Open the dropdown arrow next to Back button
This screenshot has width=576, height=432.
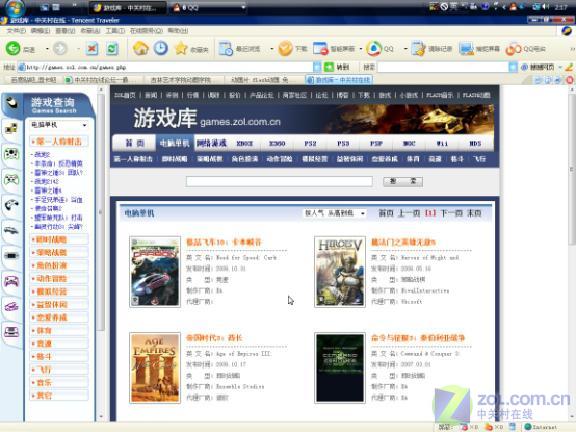[x=47, y=48]
